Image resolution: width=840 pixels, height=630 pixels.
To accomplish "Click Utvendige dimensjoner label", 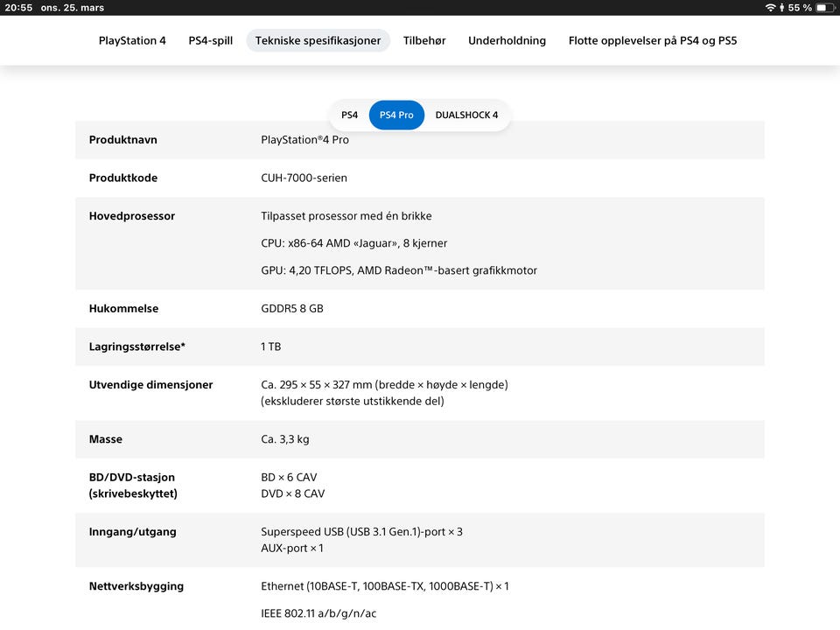I will 151,385.
